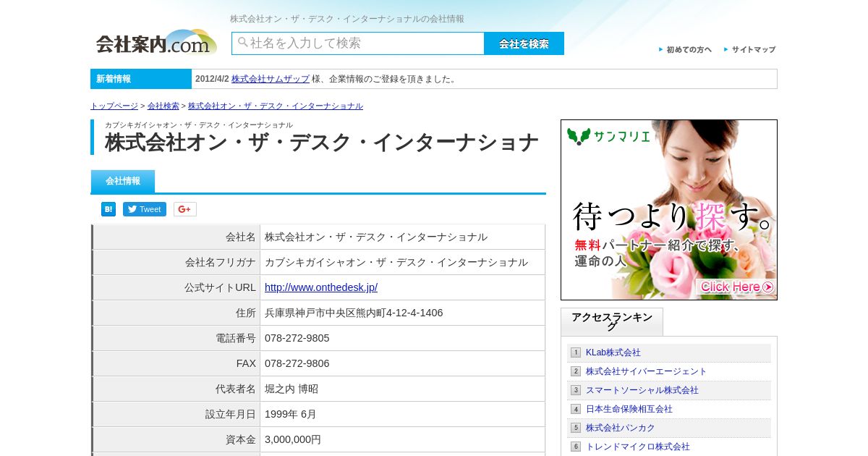Click the address 兵庫県神戸市中央区熊内町4-12-4-1406

(x=354, y=313)
